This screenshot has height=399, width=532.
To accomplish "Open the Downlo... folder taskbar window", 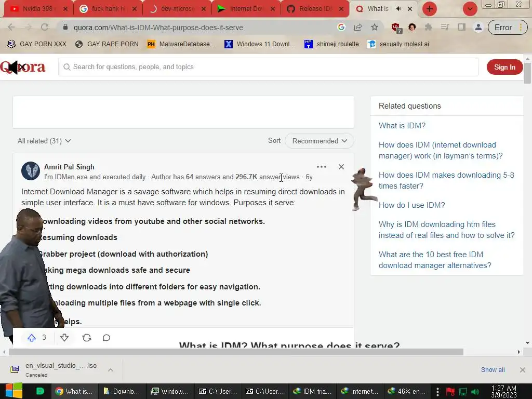I will tap(122, 391).
